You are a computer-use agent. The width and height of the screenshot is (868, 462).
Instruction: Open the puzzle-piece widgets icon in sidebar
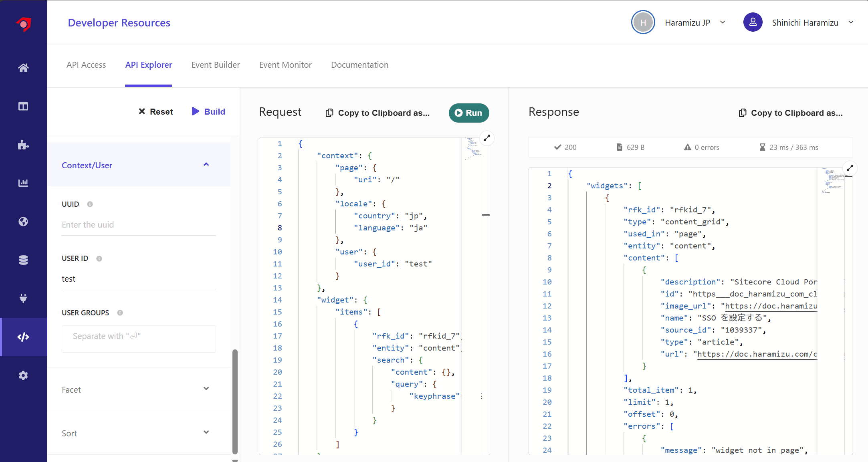point(23,145)
